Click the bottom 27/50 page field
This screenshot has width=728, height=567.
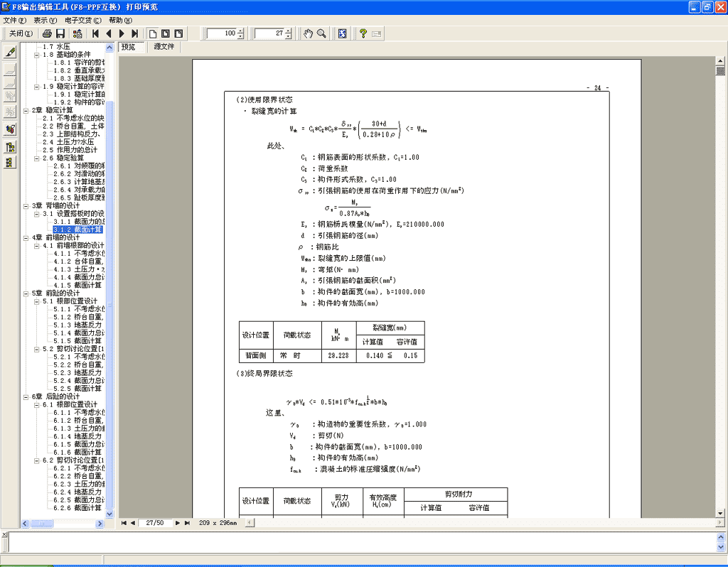(x=154, y=522)
